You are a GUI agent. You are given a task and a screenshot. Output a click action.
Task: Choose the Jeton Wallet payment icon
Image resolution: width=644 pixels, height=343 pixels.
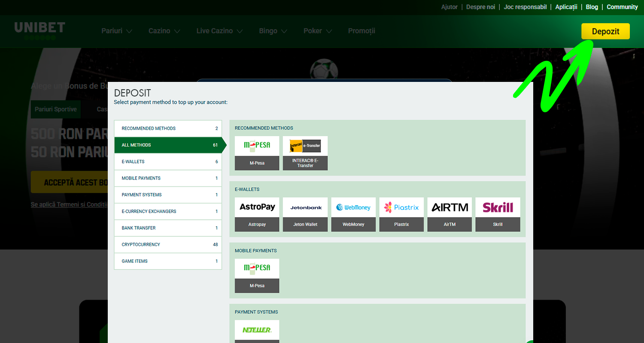(x=305, y=214)
